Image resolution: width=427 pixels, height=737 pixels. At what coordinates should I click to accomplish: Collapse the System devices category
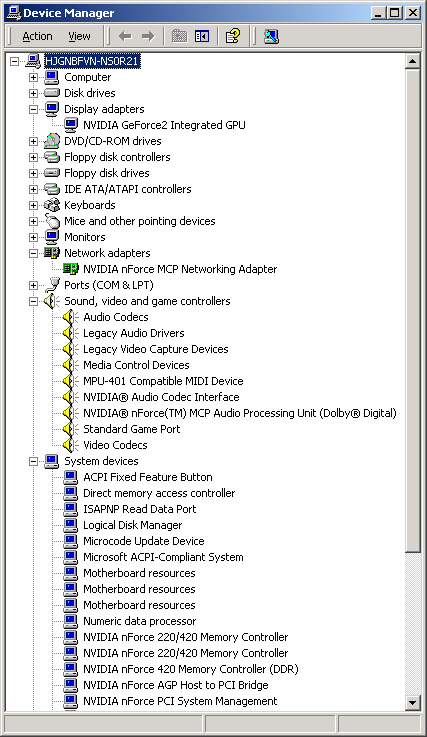click(33, 461)
